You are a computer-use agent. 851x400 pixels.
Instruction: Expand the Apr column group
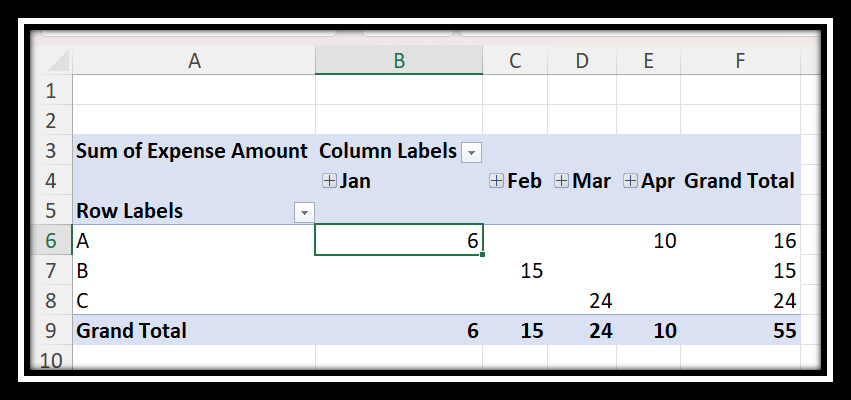click(630, 181)
